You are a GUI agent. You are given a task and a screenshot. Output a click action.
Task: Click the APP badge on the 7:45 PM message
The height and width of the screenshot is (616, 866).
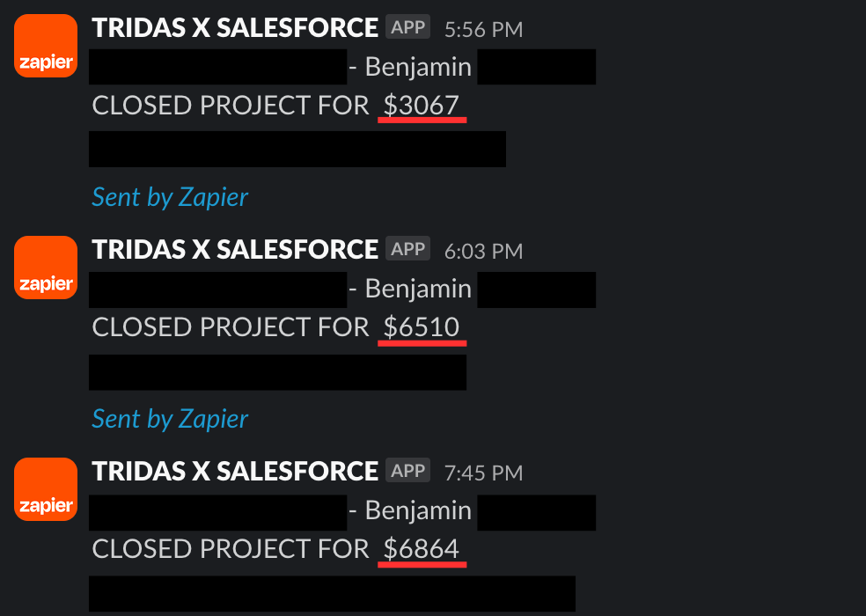click(407, 471)
